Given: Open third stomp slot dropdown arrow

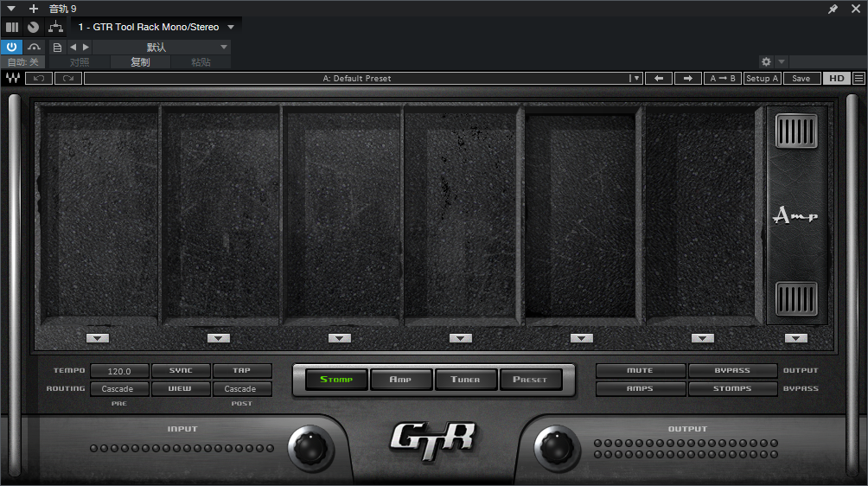Looking at the screenshot, I should [x=340, y=338].
